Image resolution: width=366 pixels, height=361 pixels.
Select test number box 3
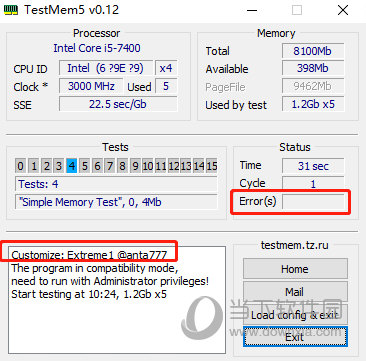pyautogui.click(x=59, y=166)
